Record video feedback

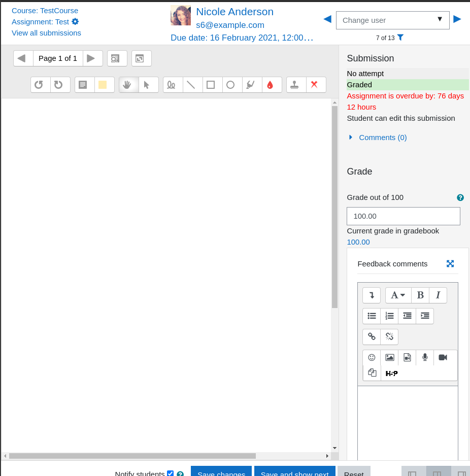point(443,358)
